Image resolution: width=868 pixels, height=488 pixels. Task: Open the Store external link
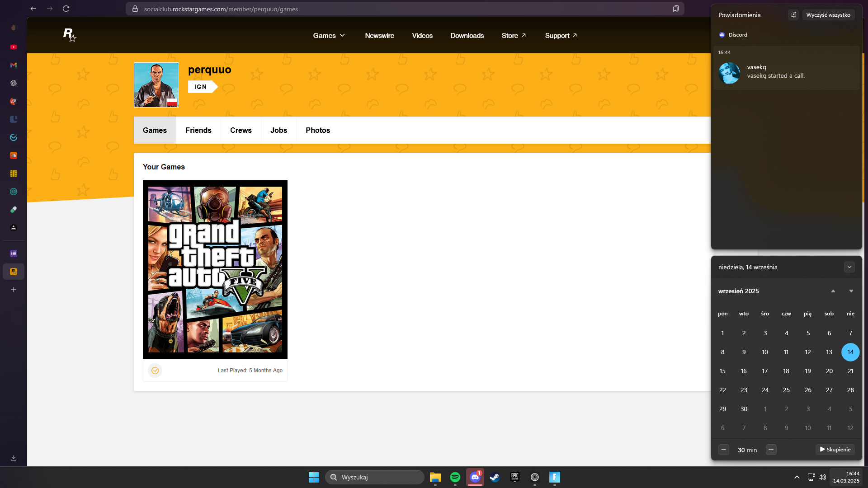(x=514, y=35)
